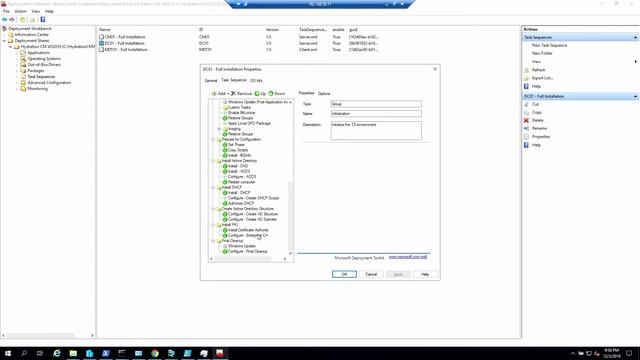Click the Copy icon in the Actions pane
Screen dimensions: 640x360
526,112
